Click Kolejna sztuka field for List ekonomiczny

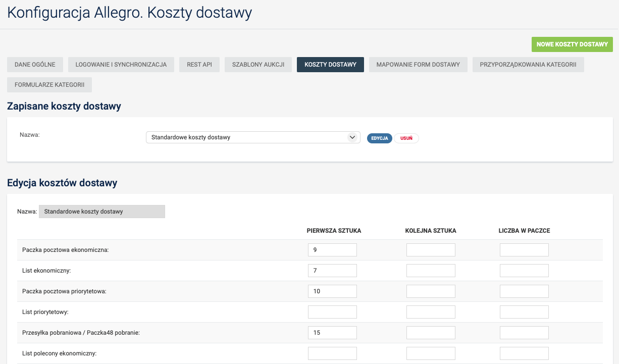coord(431,271)
